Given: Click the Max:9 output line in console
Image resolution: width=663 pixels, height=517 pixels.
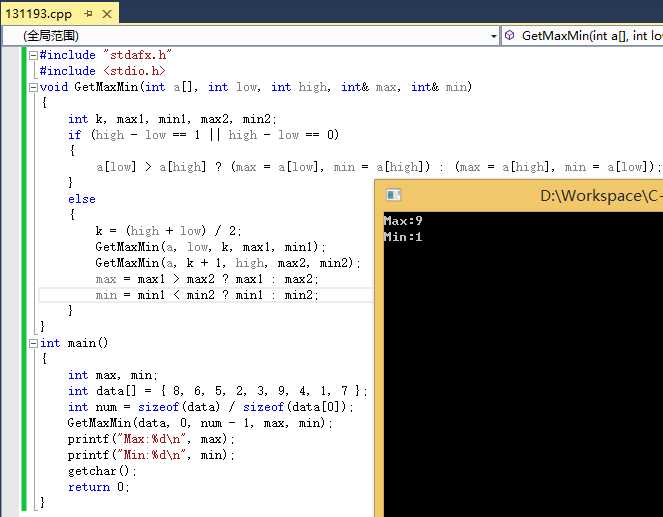Looking at the screenshot, I should [403, 221].
